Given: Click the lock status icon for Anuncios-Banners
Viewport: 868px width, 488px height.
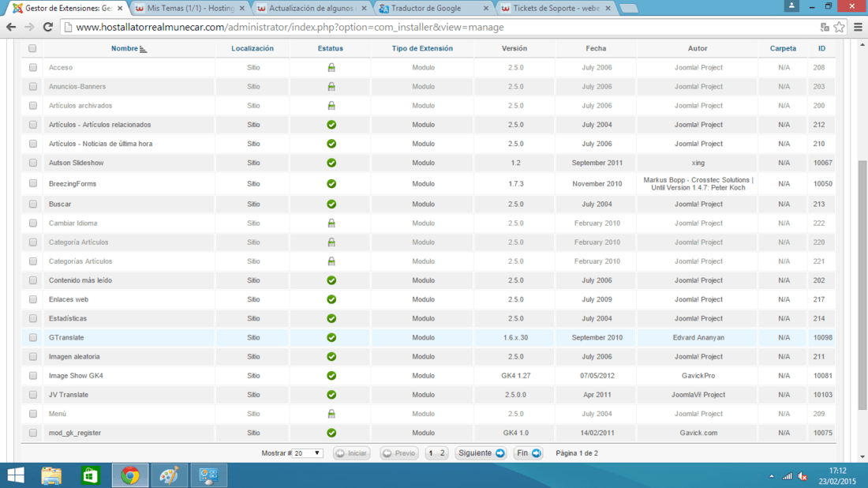Looking at the screenshot, I should pos(331,86).
